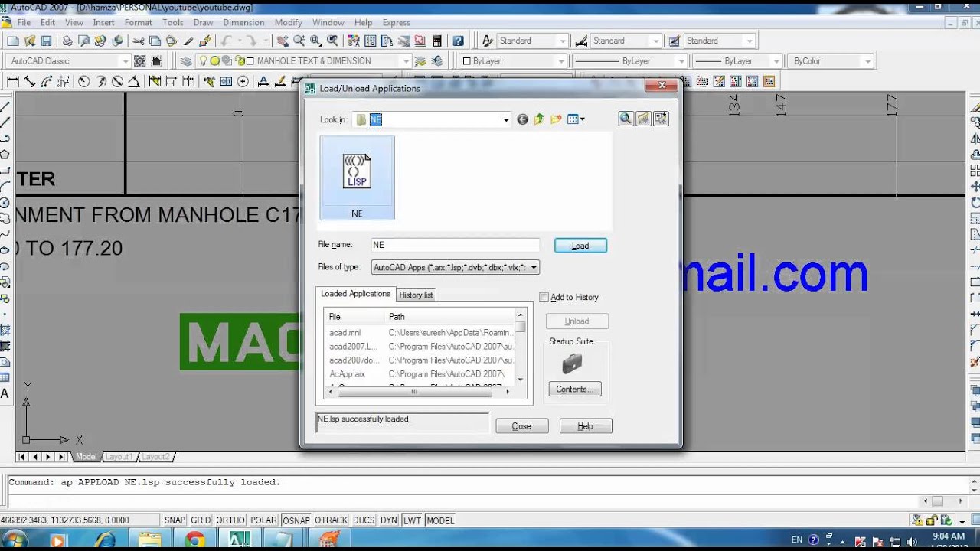Screen dimensions: 980x551
Task: Toggle GRID display in the status bar
Action: coord(201,520)
